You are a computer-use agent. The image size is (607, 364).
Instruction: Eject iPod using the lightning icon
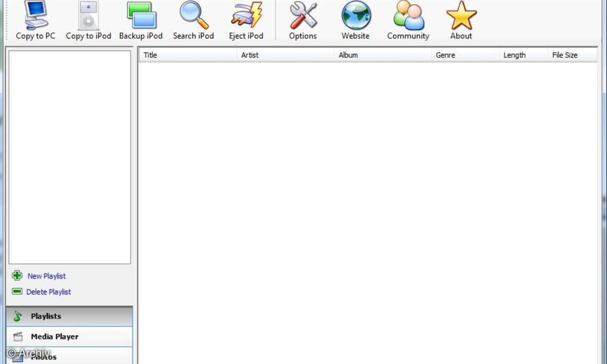pyautogui.click(x=246, y=15)
